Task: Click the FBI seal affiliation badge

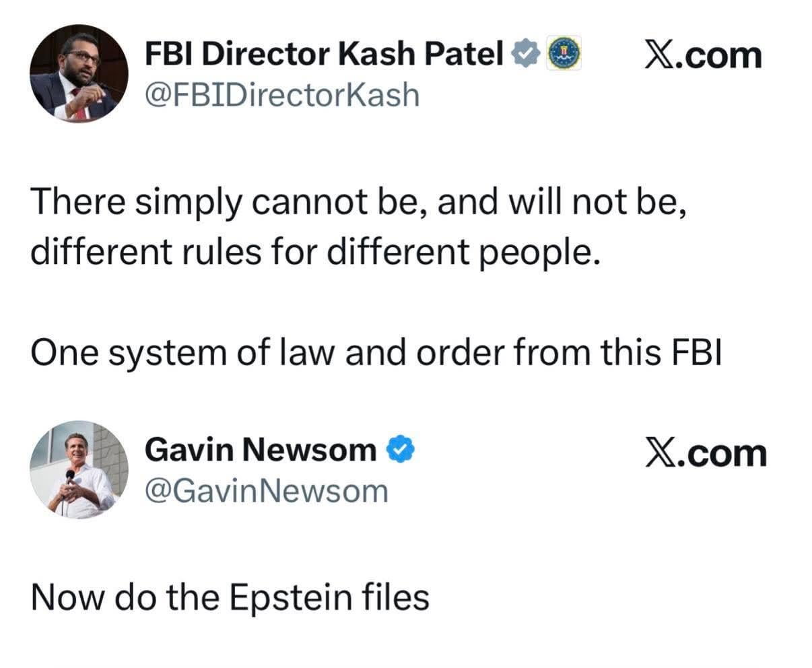Action: tap(564, 54)
